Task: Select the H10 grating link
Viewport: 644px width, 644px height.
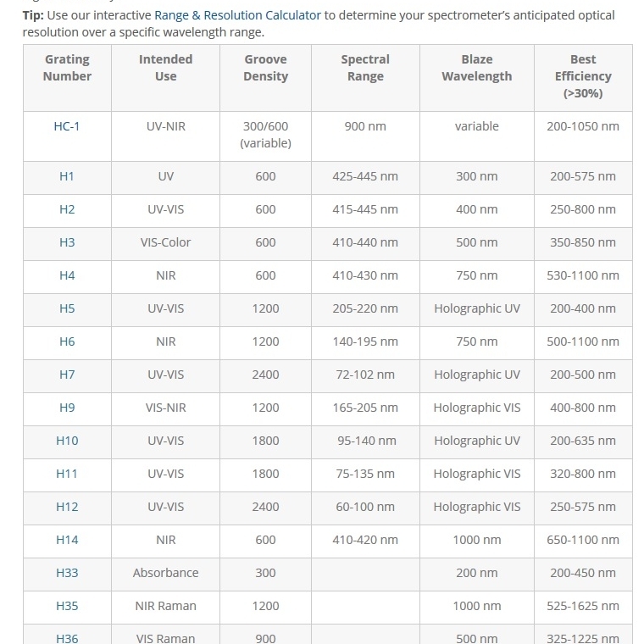Action: tap(67, 441)
